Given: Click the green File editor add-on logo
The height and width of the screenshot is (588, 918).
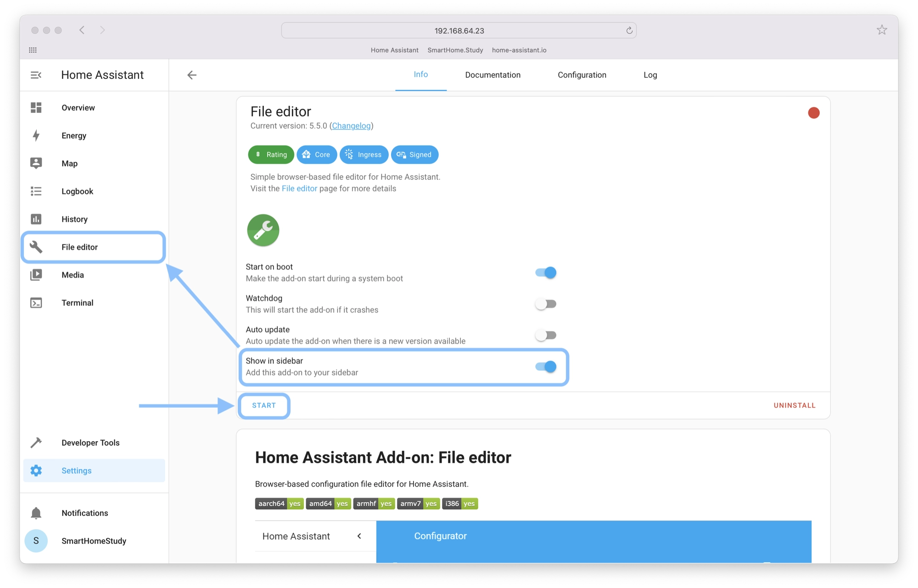Looking at the screenshot, I should [x=263, y=230].
